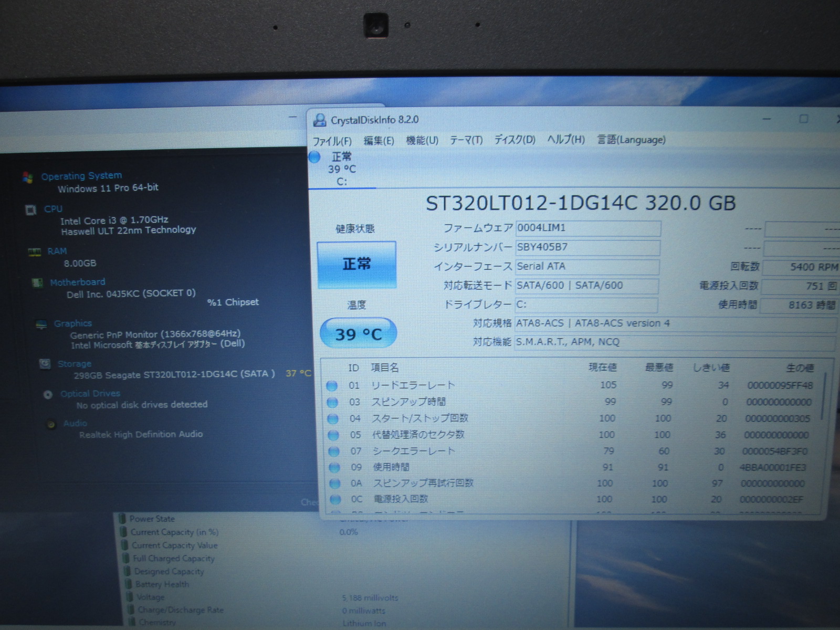The image size is (840, 630).
Task: Open the ディスク(D) menu
Action: [514, 140]
